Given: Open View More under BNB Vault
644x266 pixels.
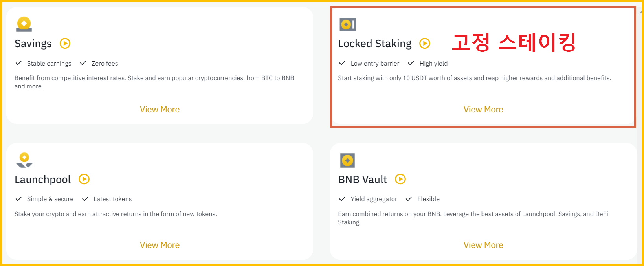Looking at the screenshot, I should [483, 245].
